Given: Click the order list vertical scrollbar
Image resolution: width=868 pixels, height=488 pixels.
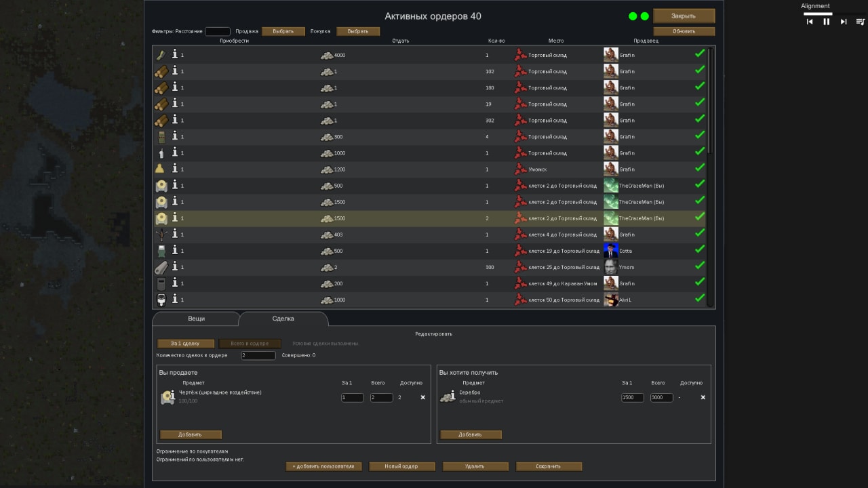Looking at the screenshot, I should point(710,102).
